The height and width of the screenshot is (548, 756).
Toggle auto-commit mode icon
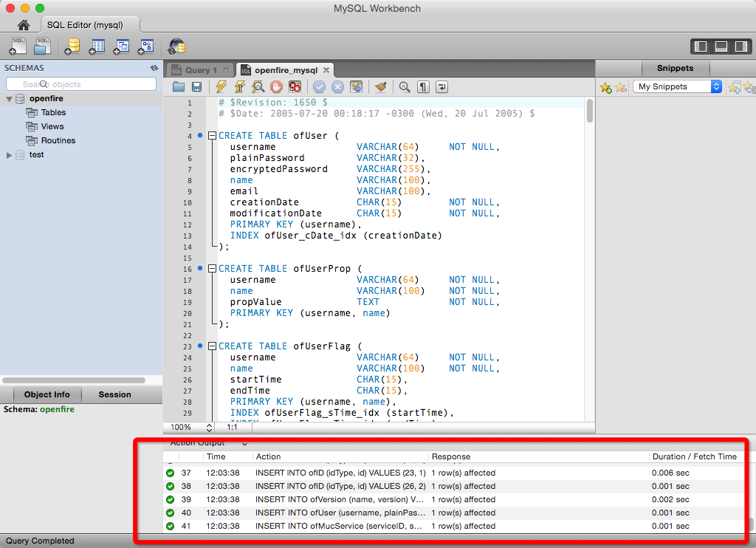[356, 87]
